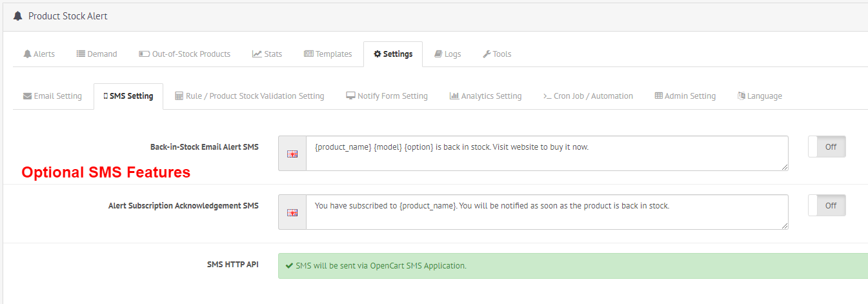Image resolution: width=868 pixels, height=304 pixels.
Task: Click into Back-in-Stock SMS message textarea
Action: 547,154
